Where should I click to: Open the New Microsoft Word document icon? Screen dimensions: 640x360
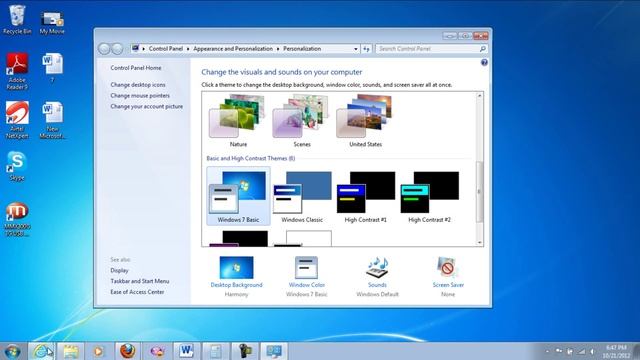point(52,120)
